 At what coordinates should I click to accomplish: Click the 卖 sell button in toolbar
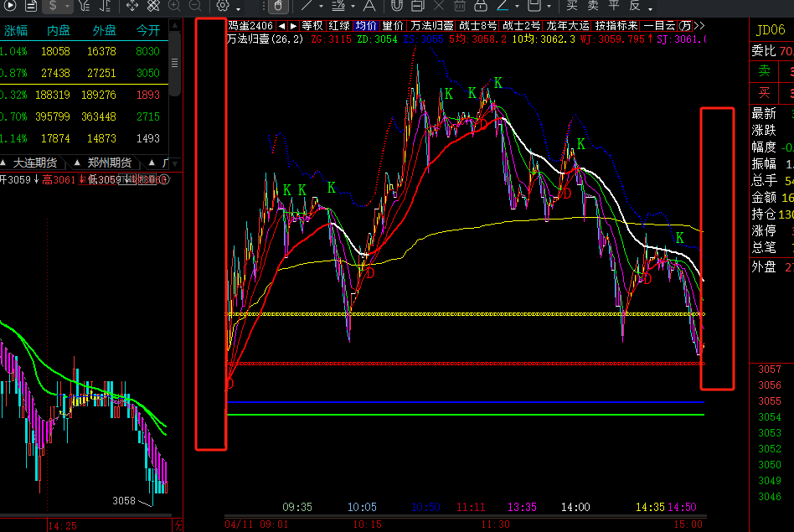(593, 6)
